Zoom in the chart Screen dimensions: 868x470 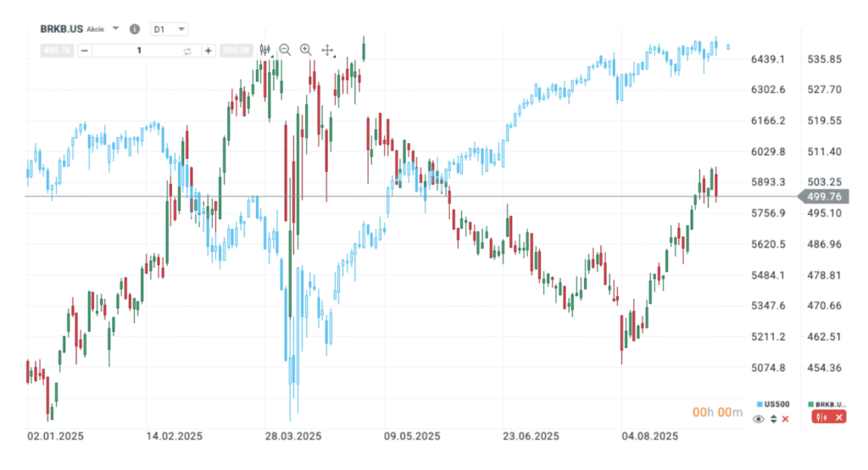(306, 50)
